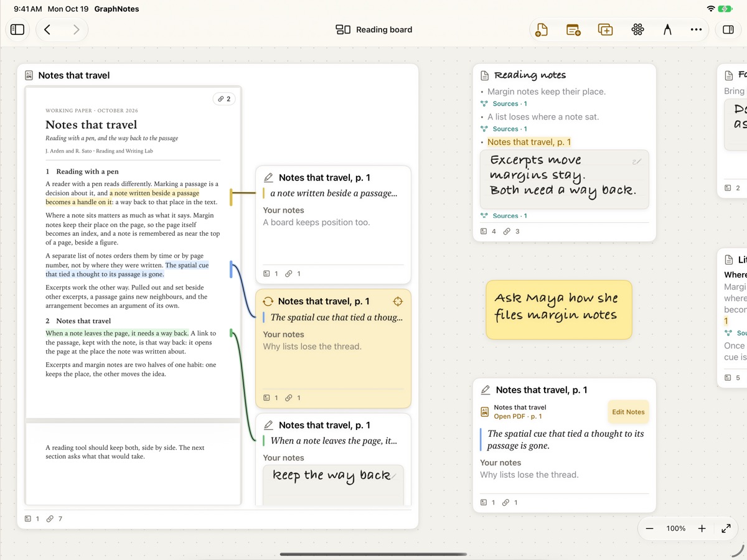Go back with the left chevron
The width and height of the screenshot is (747, 560).
click(x=47, y=29)
